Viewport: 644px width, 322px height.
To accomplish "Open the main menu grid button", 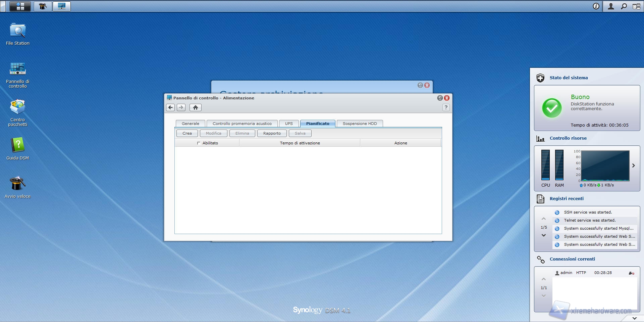I will click(20, 6).
